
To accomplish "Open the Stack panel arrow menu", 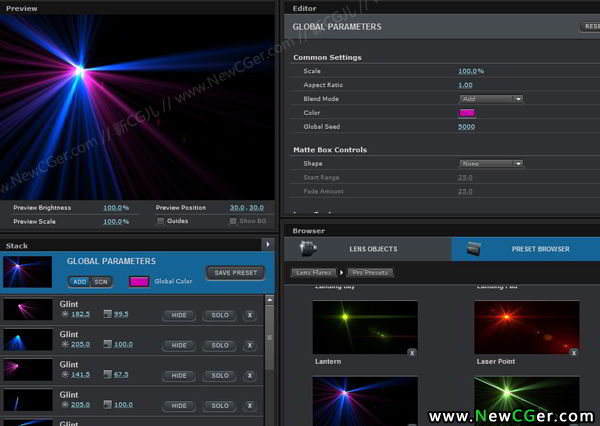I will coord(267,244).
